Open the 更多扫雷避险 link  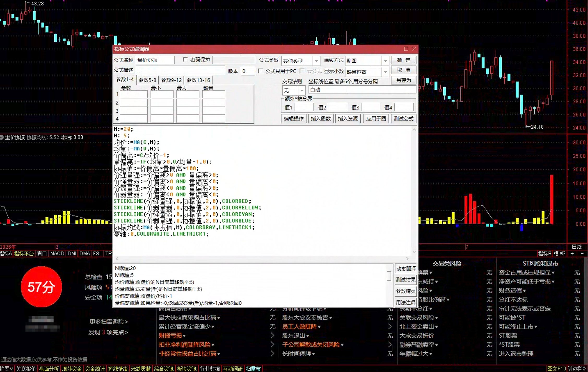tap(109, 322)
